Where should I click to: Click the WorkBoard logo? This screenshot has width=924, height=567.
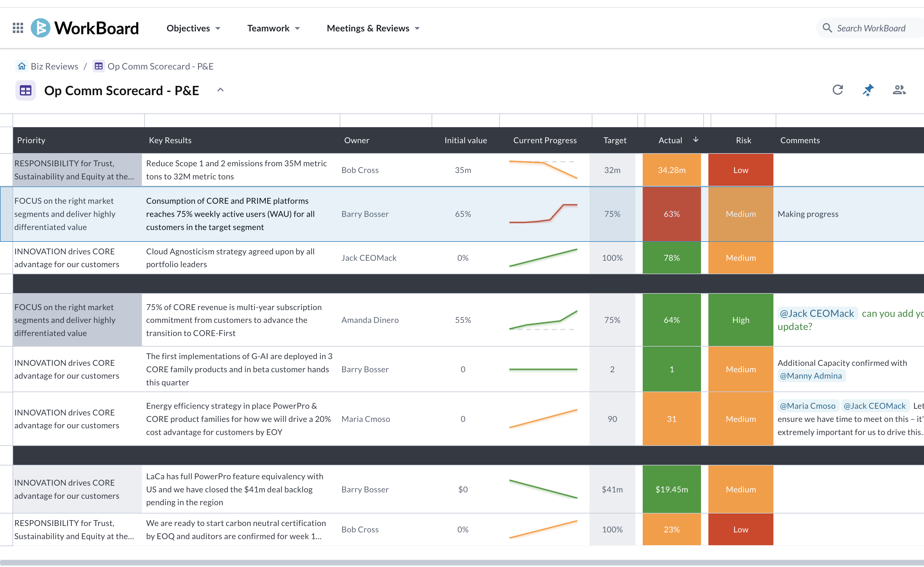coord(85,28)
